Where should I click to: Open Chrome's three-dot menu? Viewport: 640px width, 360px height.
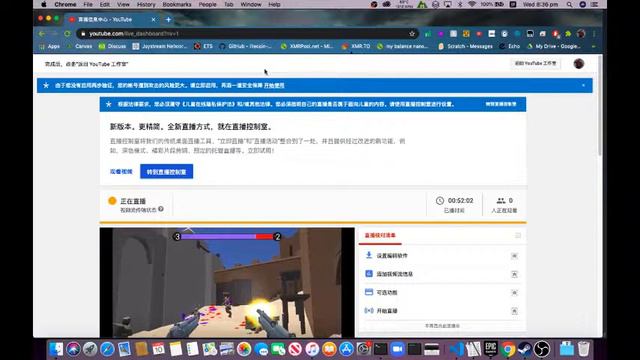594,33
